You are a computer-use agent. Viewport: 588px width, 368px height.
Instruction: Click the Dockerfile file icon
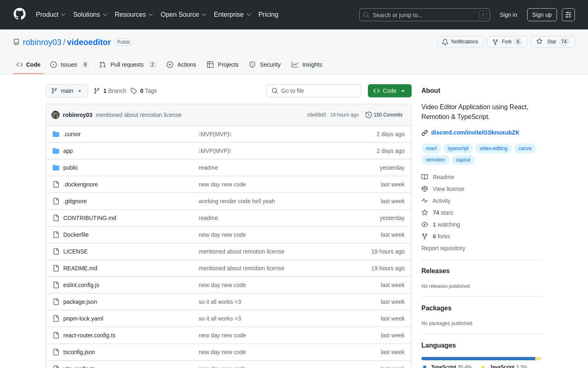[56, 235]
